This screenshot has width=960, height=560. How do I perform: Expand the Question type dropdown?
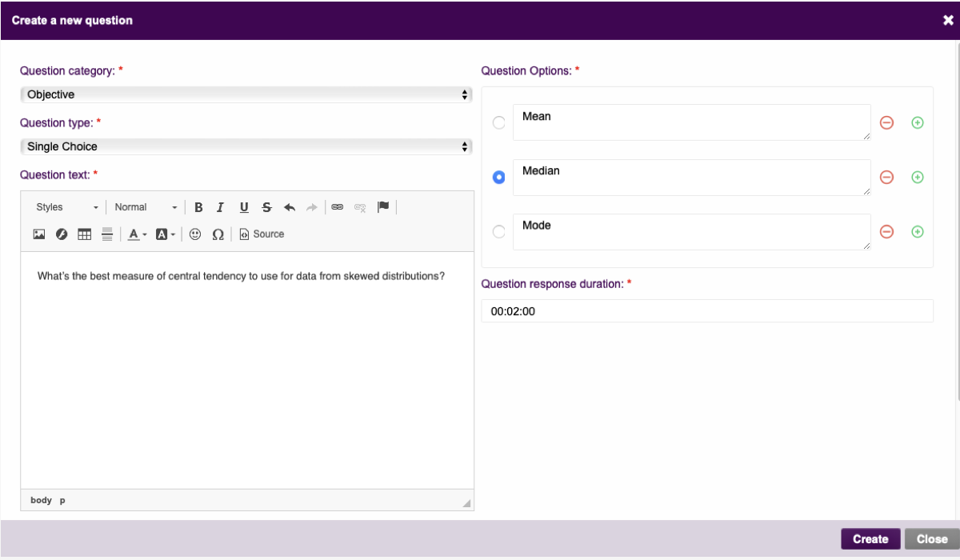coord(246,146)
